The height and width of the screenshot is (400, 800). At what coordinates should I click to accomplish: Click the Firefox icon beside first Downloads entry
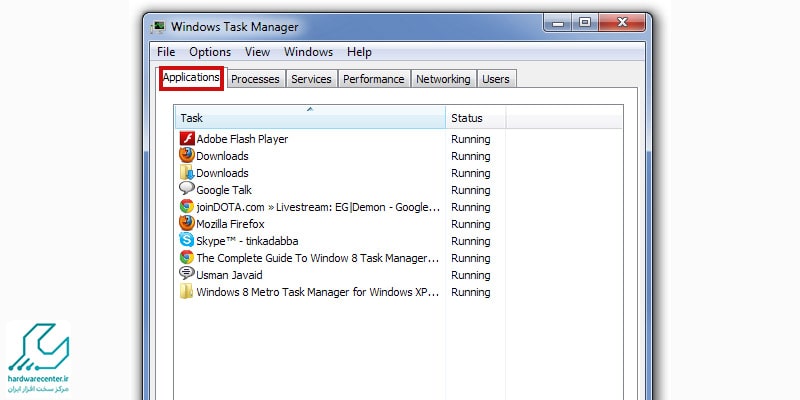(x=187, y=156)
